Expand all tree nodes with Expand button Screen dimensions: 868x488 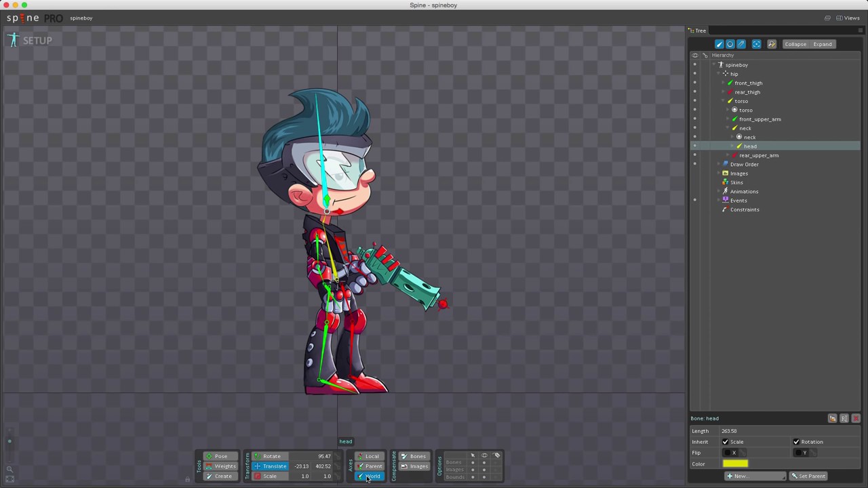pyautogui.click(x=823, y=44)
